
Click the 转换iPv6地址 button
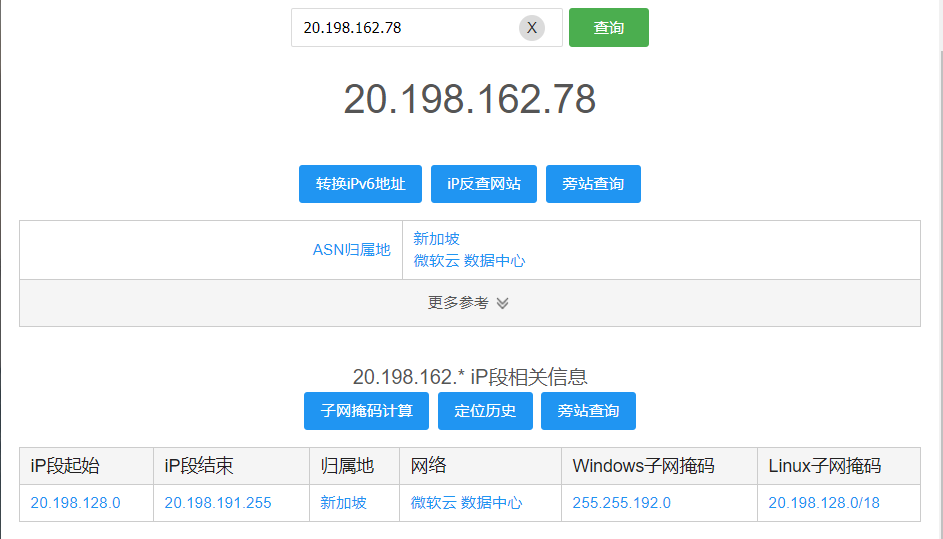(x=360, y=184)
